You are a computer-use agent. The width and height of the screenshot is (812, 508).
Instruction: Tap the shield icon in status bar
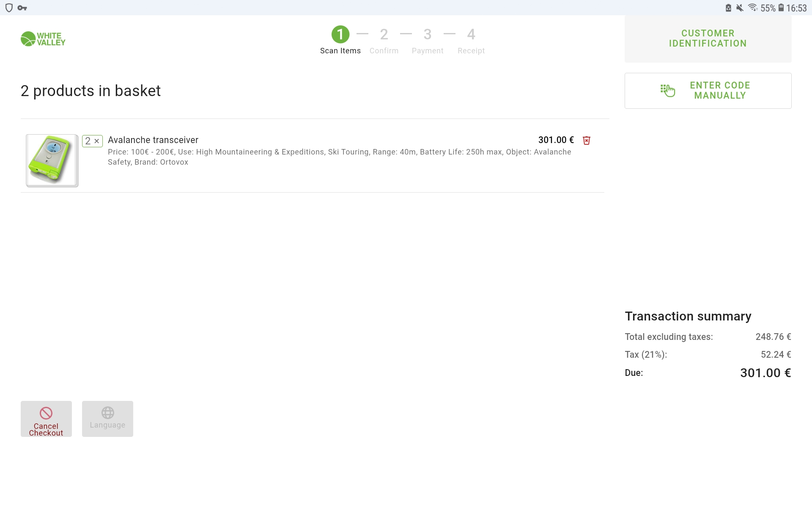coord(9,8)
